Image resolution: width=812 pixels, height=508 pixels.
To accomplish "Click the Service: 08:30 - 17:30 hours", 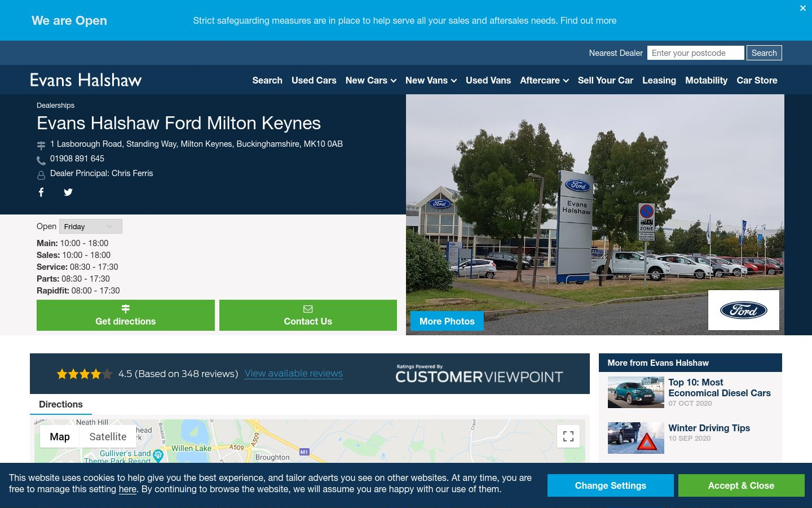I will [x=77, y=267].
